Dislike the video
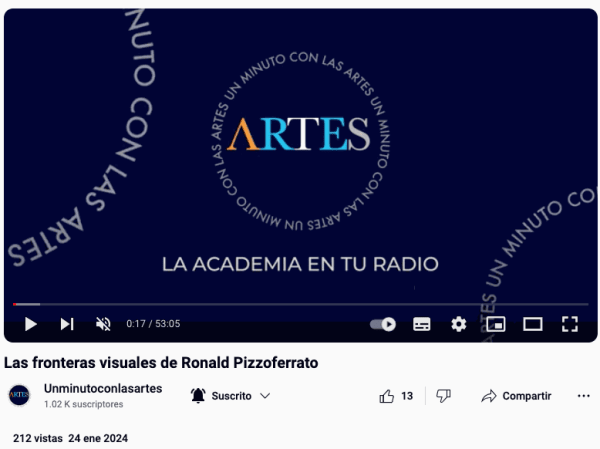This screenshot has height=449, width=600. point(443,396)
